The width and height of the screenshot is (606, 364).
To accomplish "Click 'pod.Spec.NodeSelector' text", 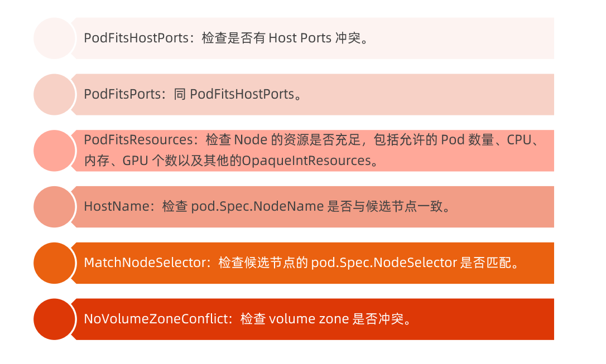I will (x=384, y=263).
